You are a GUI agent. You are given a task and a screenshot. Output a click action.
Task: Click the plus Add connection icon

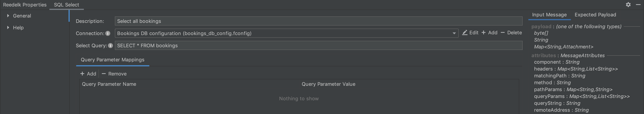pyautogui.click(x=484, y=33)
